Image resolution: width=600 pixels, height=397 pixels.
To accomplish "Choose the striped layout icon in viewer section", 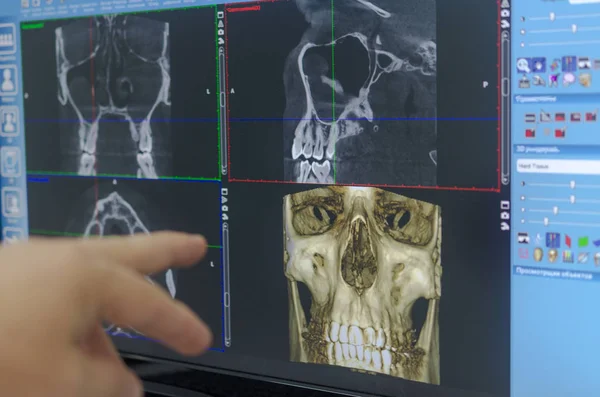I will [530, 118].
